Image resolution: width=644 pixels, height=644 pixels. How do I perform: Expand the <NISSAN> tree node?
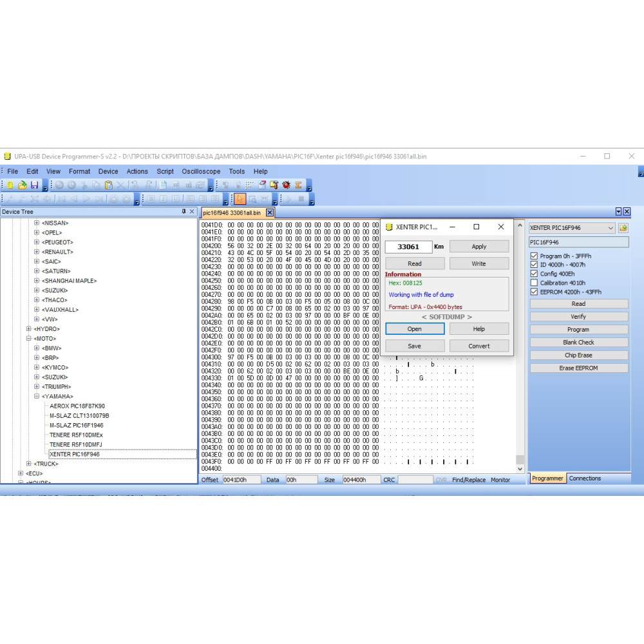37,223
